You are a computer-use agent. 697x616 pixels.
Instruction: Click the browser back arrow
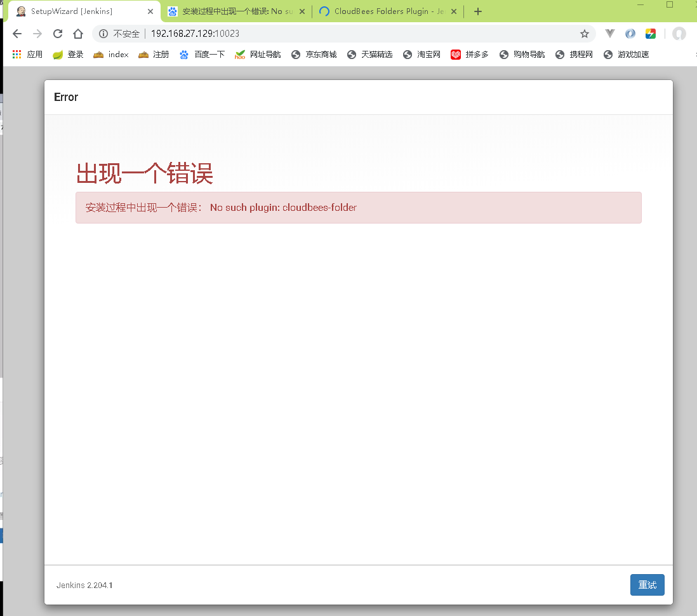tap(17, 34)
